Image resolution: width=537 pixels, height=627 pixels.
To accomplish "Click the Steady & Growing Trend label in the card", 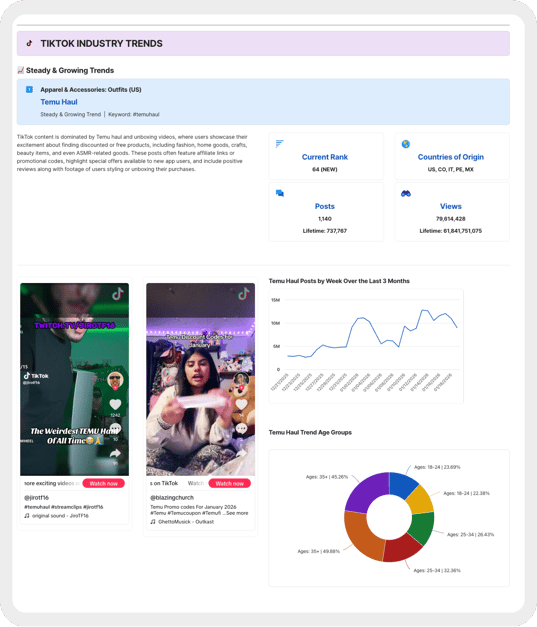I will click(70, 114).
